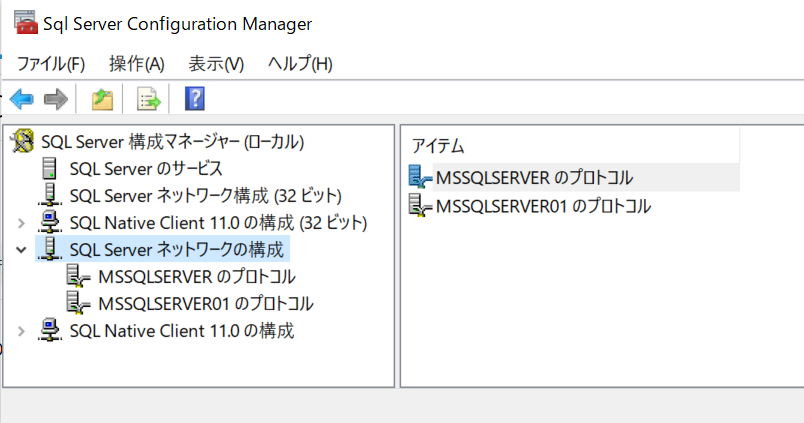Screen dimensions: 804x423
Task: Select SQL Server ネットワーク構成 (32 ビット) tree item
Action: (206, 196)
